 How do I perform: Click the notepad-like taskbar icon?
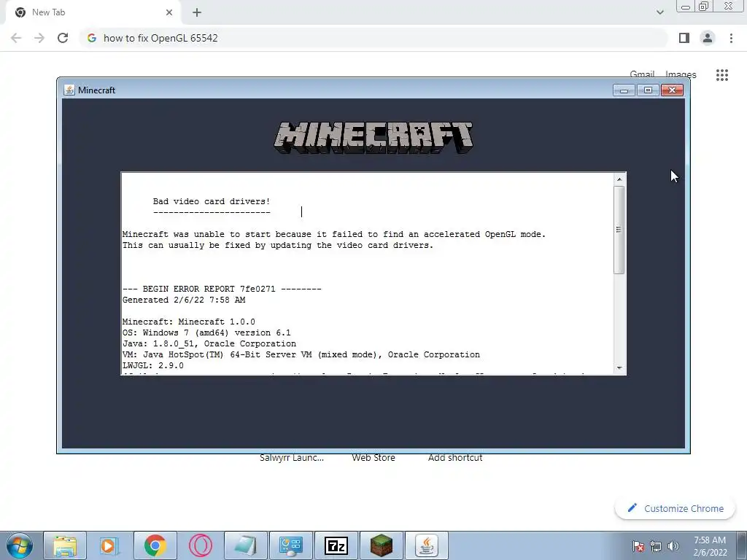pos(245,545)
